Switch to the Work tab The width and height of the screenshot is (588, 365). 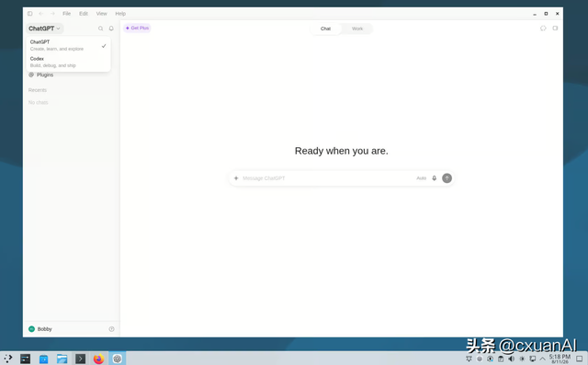point(357,29)
